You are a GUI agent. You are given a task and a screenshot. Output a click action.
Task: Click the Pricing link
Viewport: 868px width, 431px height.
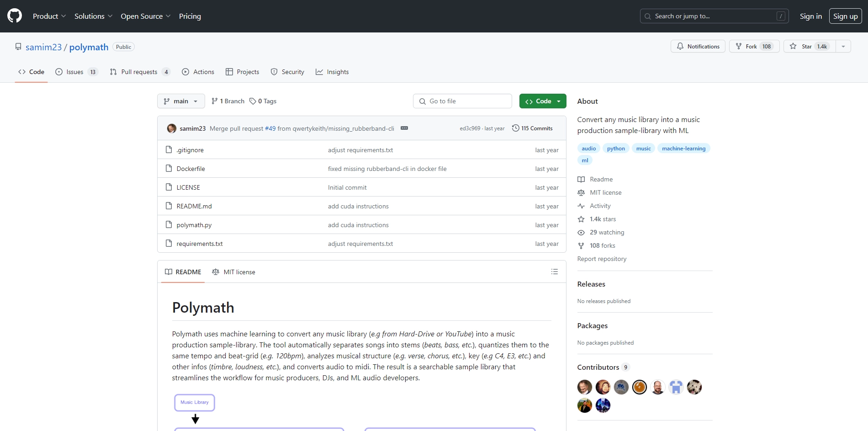point(190,16)
